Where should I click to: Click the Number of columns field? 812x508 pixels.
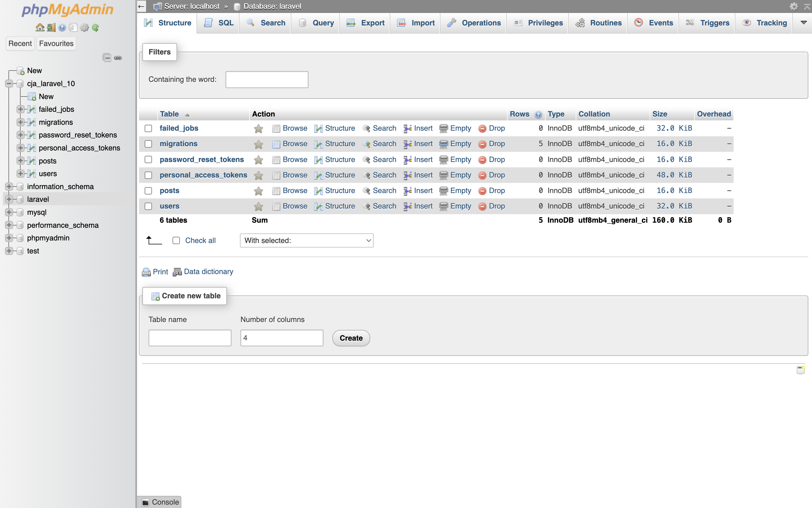[x=282, y=338]
